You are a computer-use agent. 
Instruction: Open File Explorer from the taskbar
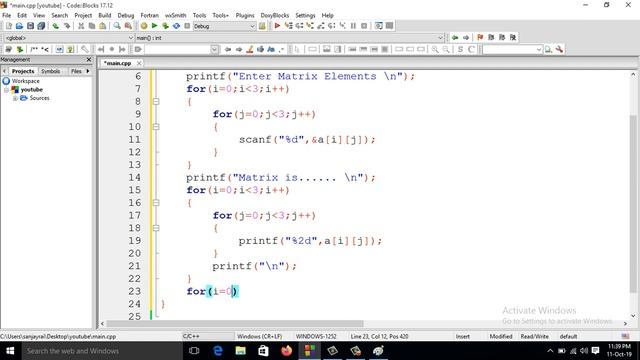click(x=240, y=351)
